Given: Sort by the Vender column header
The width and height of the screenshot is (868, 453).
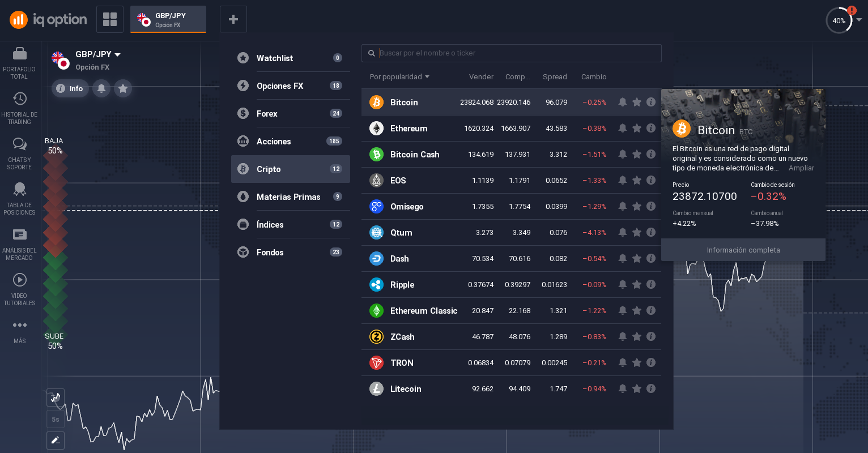Looking at the screenshot, I should [x=481, y=77].
